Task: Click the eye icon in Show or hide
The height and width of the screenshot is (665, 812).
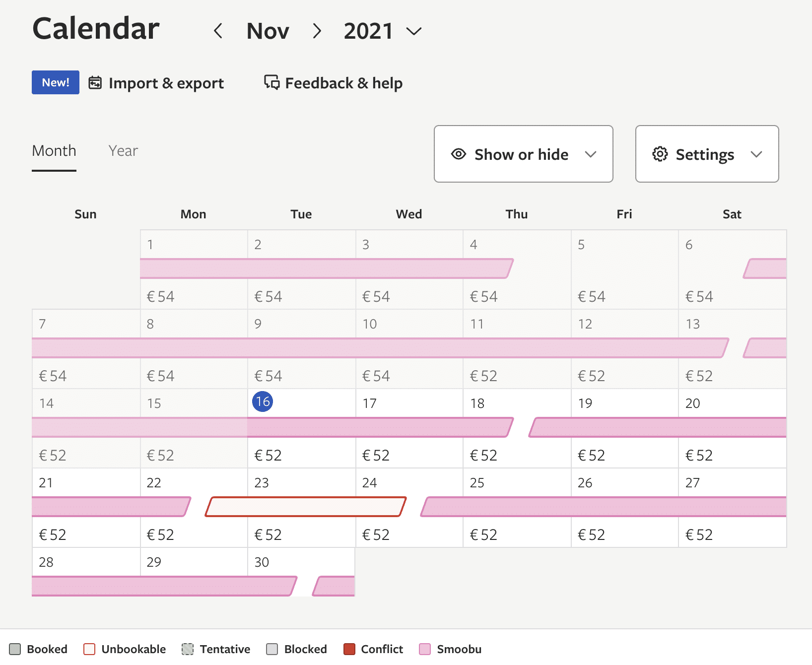Action: pos(459,154)
